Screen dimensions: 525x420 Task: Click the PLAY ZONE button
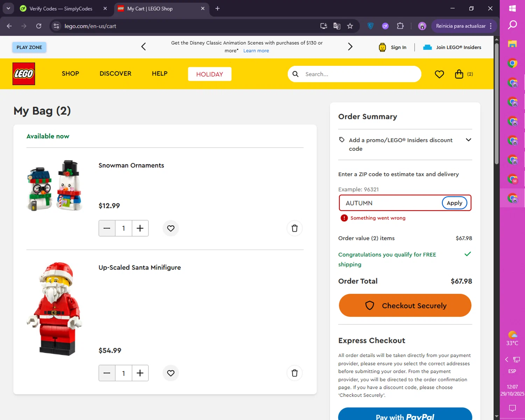pos(29,47)
